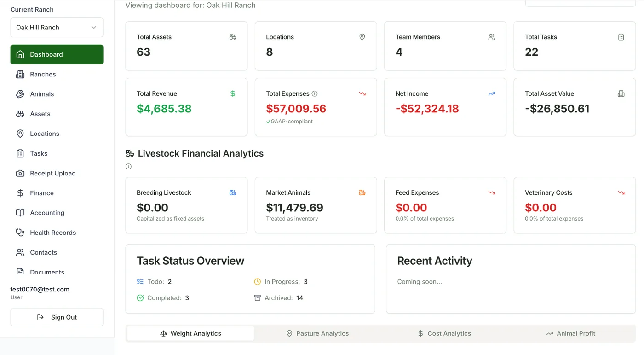The width and height of the screenshot is (644, 355).
Task: Click orange tractor icon on Market Animals card
Action: pyautogui.click(x=362, y=192)
